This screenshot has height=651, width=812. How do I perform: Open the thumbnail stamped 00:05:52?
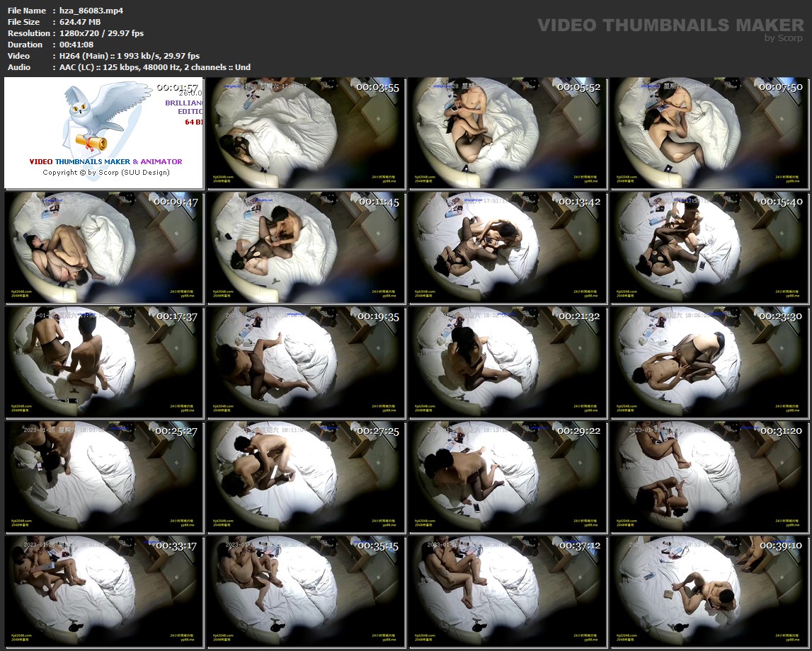click(x=508, y=133)
